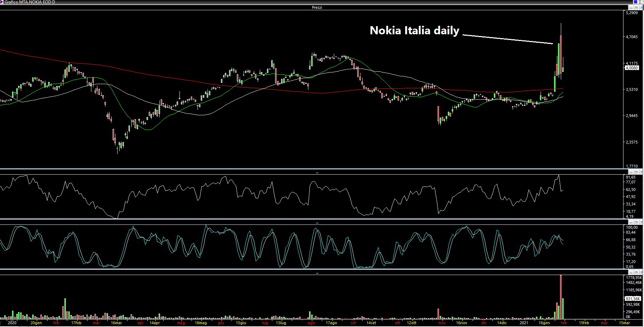Maximize the oscillator pane scaled to 91,65
This screenshot has height=327, width=644.
point(636,172)
